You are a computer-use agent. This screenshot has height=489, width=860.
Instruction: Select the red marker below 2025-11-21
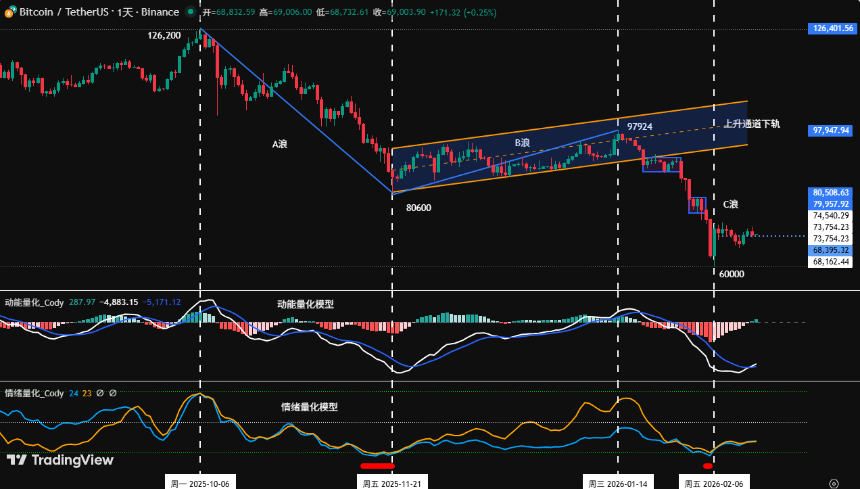377,465
